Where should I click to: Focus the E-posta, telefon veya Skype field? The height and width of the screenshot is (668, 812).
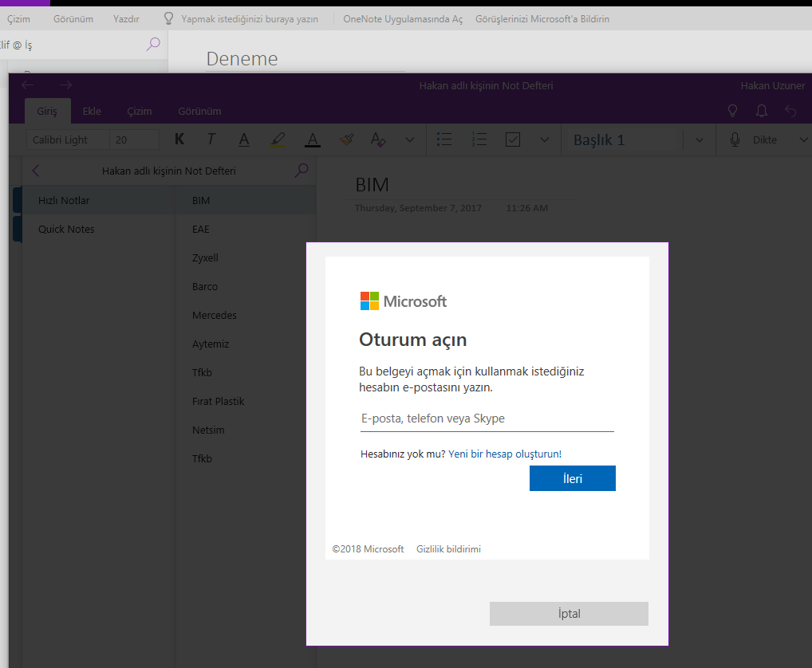click(487, 418)
